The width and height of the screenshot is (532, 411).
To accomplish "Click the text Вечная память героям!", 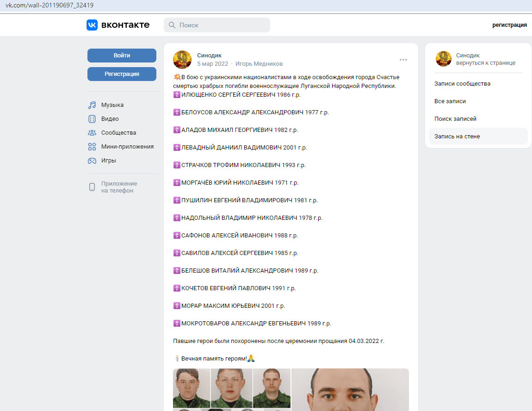I will pos(214,358).
